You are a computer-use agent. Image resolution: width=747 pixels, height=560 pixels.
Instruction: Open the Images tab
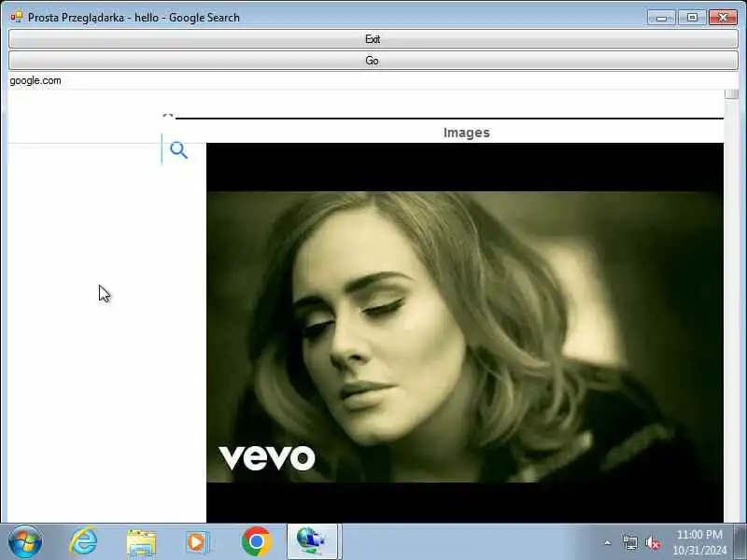(x=466, y=133)
